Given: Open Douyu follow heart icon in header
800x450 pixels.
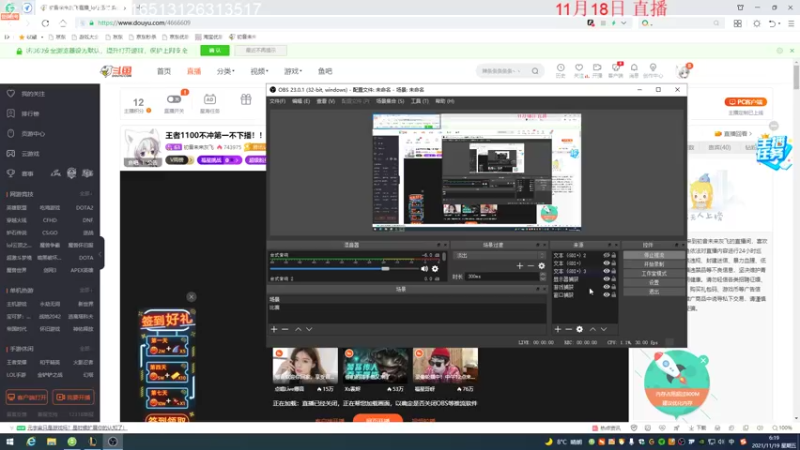Looking at the screenshot, I should point(579,70).
